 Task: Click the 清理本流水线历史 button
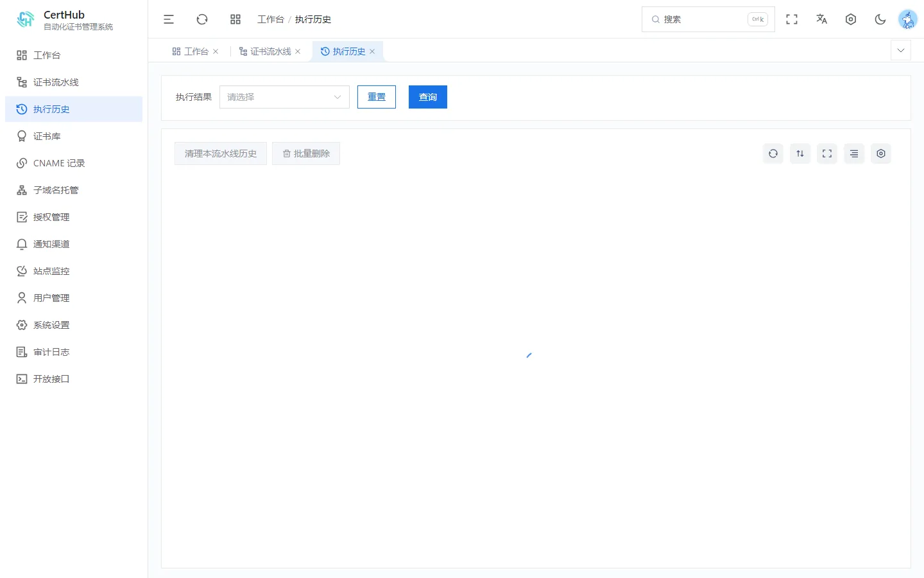point(221,153)
